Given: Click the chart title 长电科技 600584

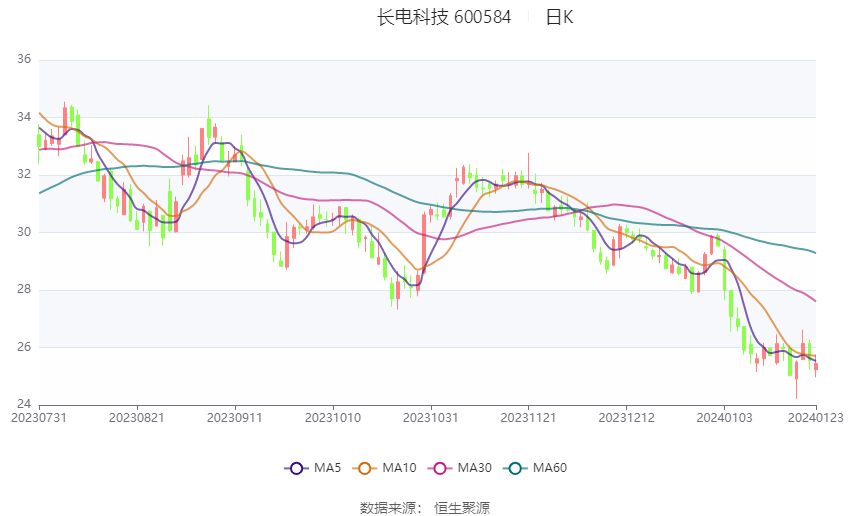Looking at the screenshot, I should (444, 17).
